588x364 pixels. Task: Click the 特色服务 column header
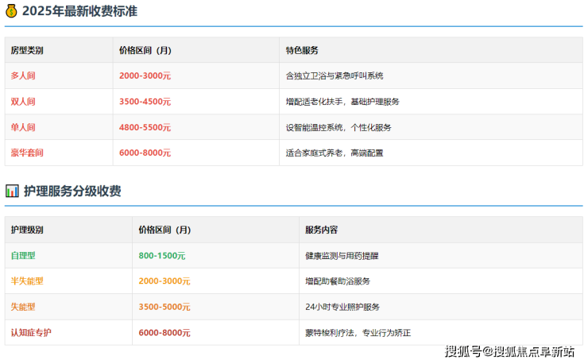pos(302,50)
